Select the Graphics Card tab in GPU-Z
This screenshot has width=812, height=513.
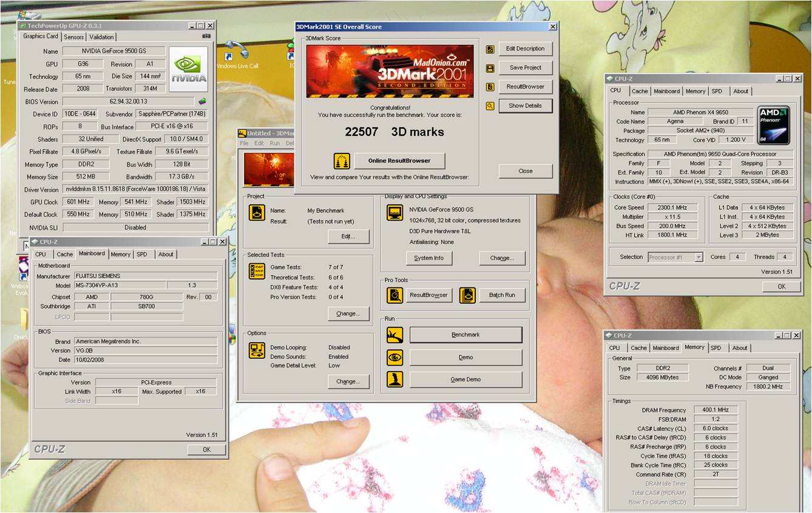tap(41, 36)
